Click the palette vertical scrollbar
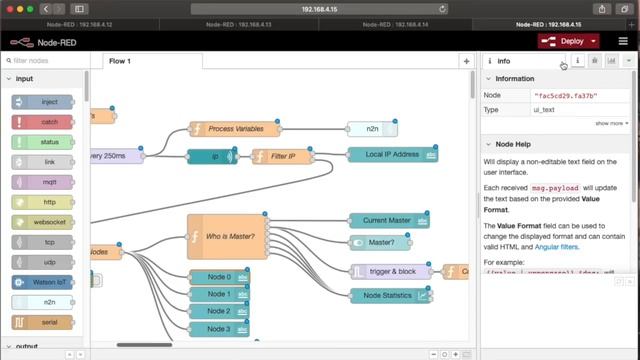 87,87
